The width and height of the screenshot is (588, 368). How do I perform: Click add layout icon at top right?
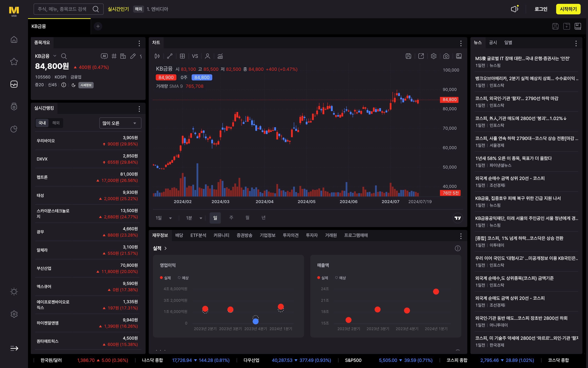[567, 26]
